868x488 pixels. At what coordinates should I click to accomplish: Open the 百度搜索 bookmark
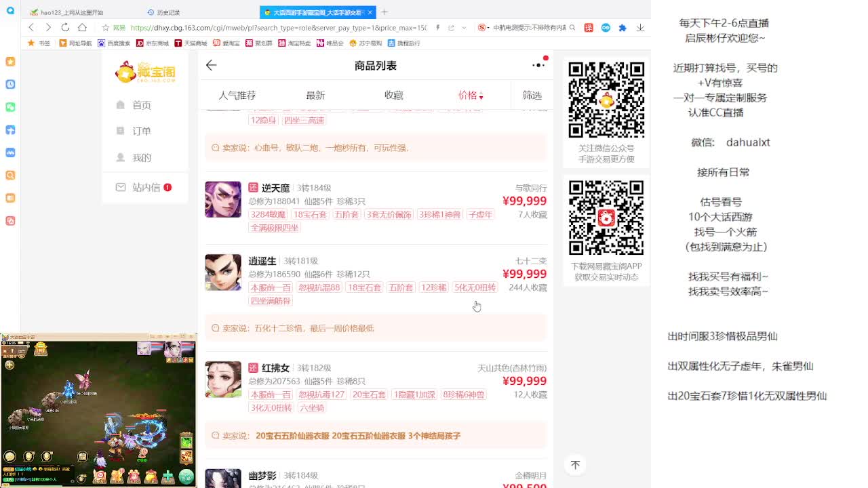[x=114, y=43]
